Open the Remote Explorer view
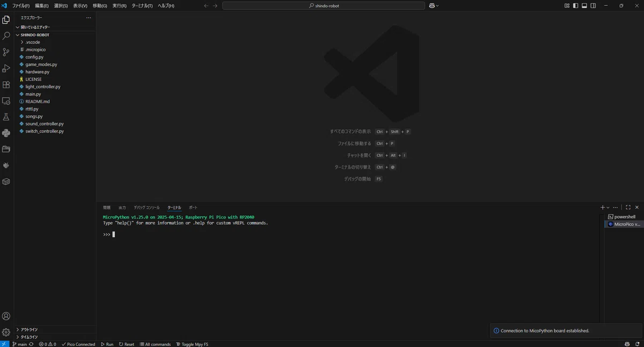The image size is (644, 347). pos(6,100)
